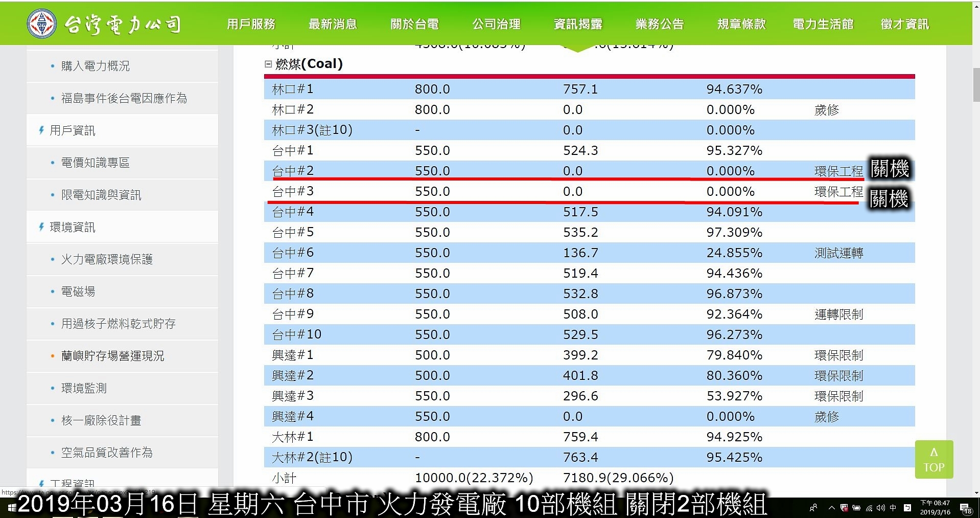Open 用過核子燃料乾式貯存 link
The image size is (980, 518).
(119, 324)
